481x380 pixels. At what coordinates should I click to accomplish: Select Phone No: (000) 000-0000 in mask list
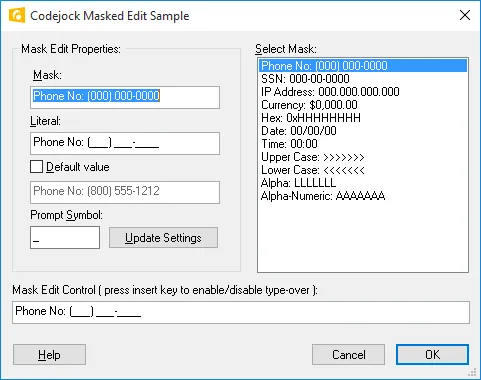pyautogui.click(x=363, y=66)
